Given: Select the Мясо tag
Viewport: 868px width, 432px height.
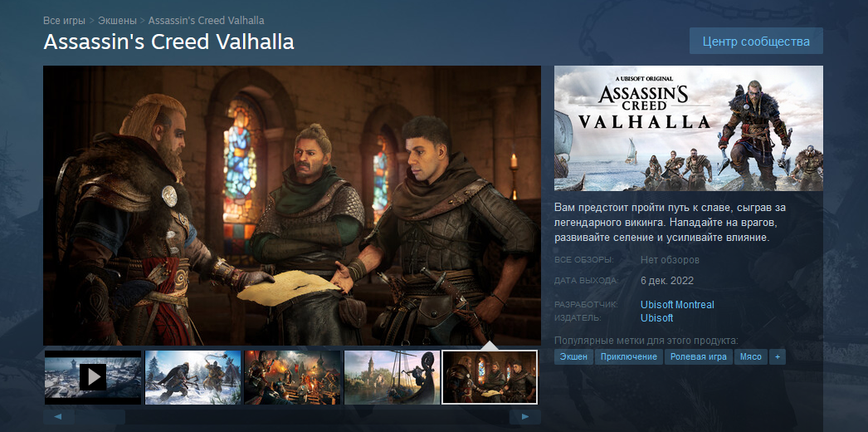Looking at the screenshot, I should tap(751, 356).
